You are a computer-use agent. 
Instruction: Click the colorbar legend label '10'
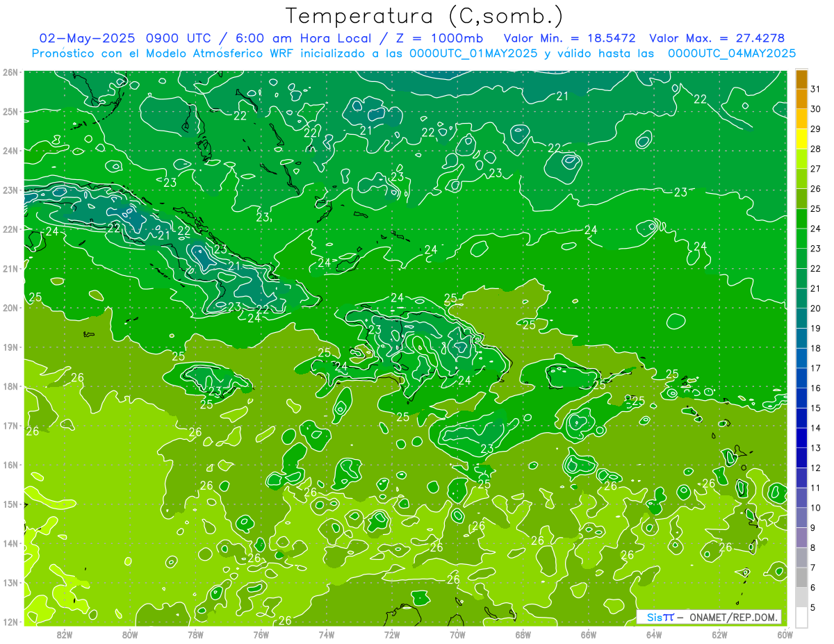coord(815,508)
